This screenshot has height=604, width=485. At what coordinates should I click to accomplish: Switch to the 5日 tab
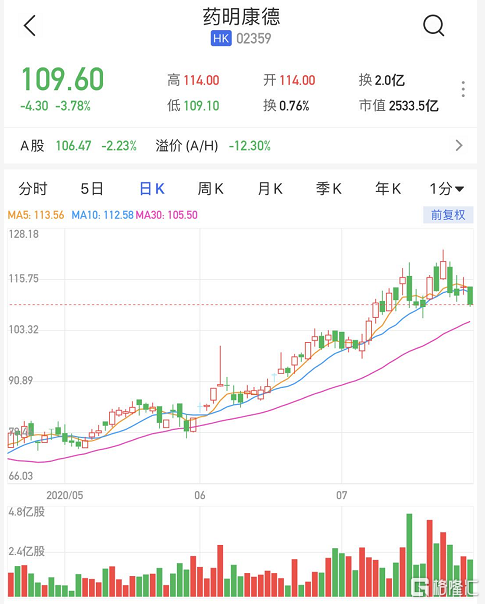[92, 189]
